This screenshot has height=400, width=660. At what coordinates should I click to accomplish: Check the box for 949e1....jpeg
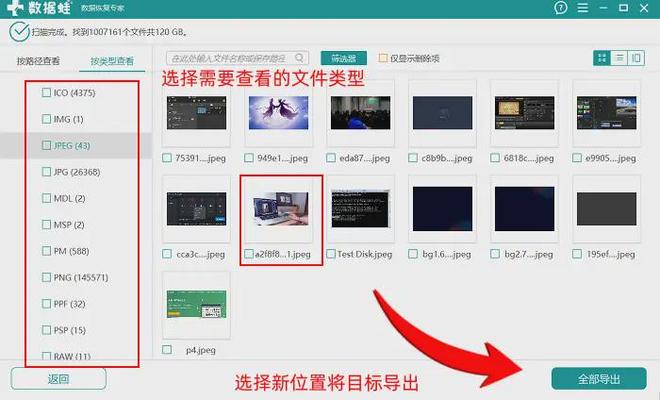249,158
